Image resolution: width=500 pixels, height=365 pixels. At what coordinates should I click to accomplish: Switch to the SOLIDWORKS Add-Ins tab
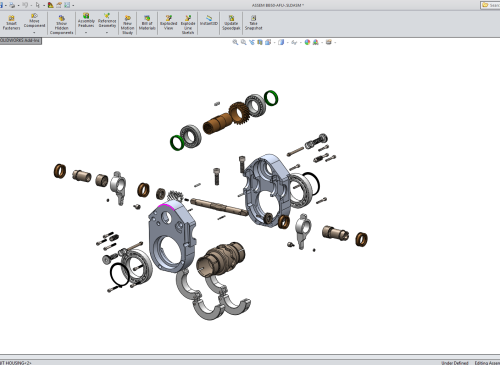[20, 41]
